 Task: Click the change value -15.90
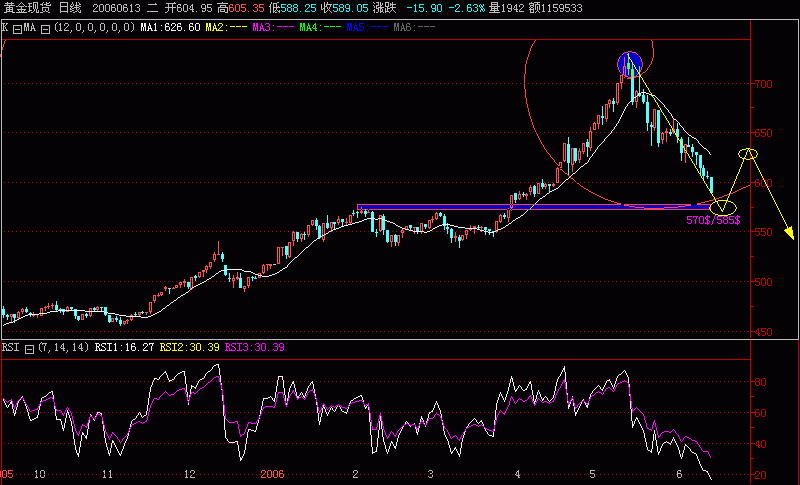pos(424,8)
